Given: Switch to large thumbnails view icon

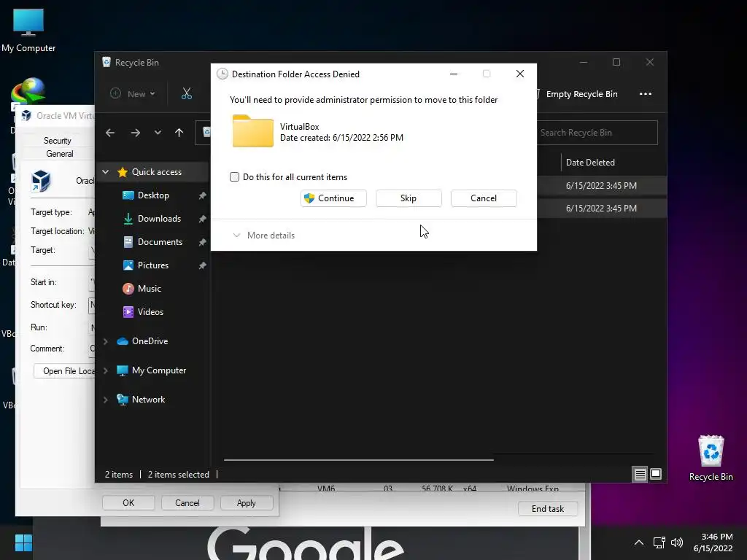Looking at the screenshot, I should point(656,474).
